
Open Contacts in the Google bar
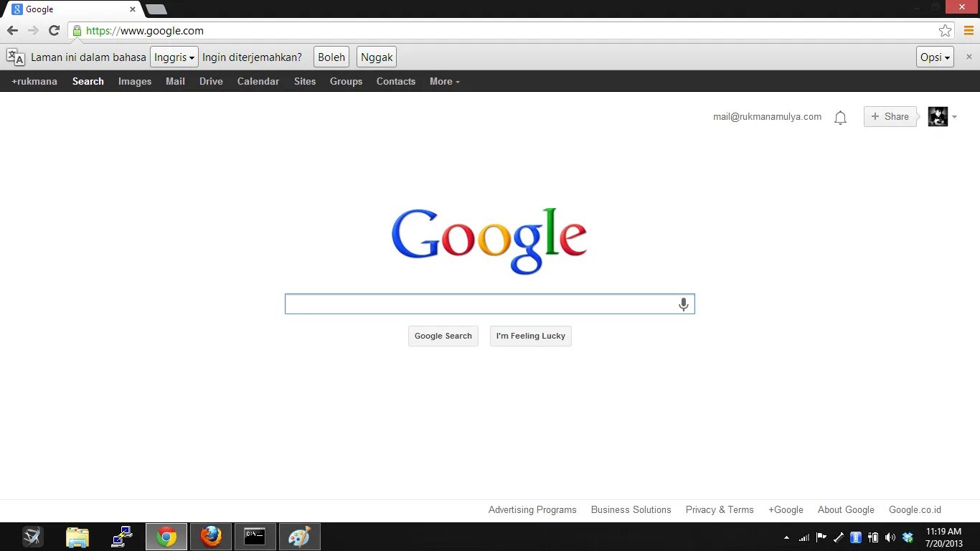396,82
